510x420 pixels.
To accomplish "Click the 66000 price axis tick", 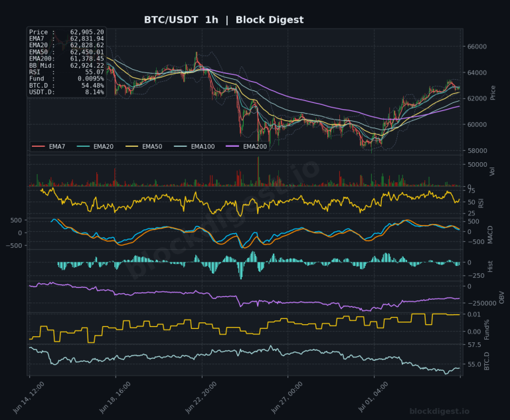I will click(477, 47).
